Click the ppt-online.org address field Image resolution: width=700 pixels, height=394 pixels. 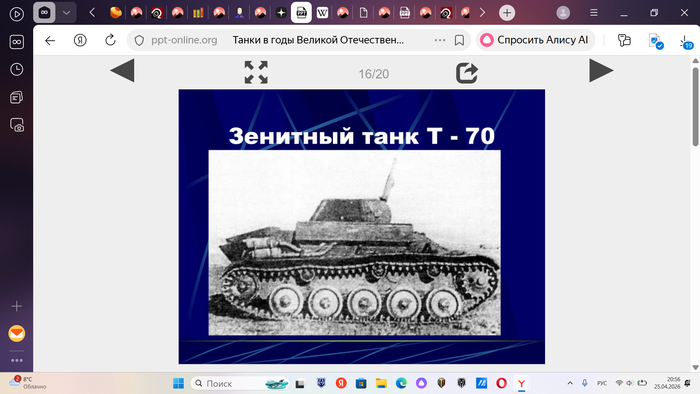pos(184,40)
